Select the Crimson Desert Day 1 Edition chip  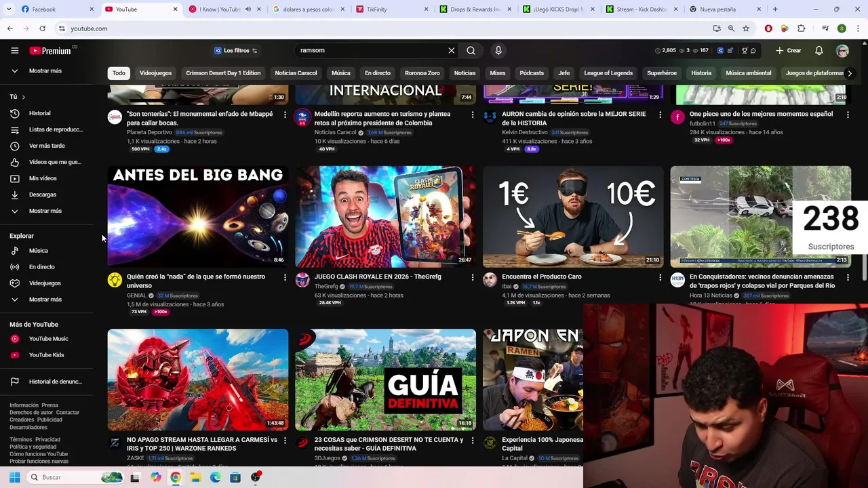[223, 73]
